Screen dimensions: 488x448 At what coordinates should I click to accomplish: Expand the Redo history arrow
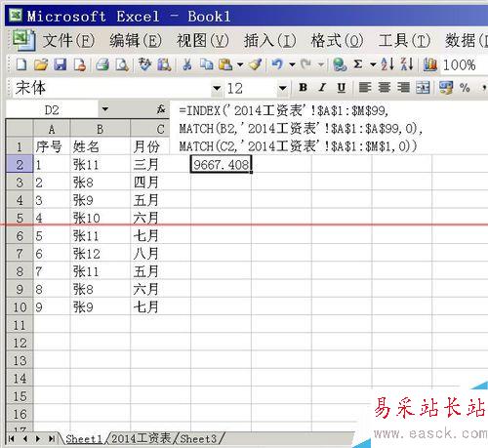pos(321,64)
